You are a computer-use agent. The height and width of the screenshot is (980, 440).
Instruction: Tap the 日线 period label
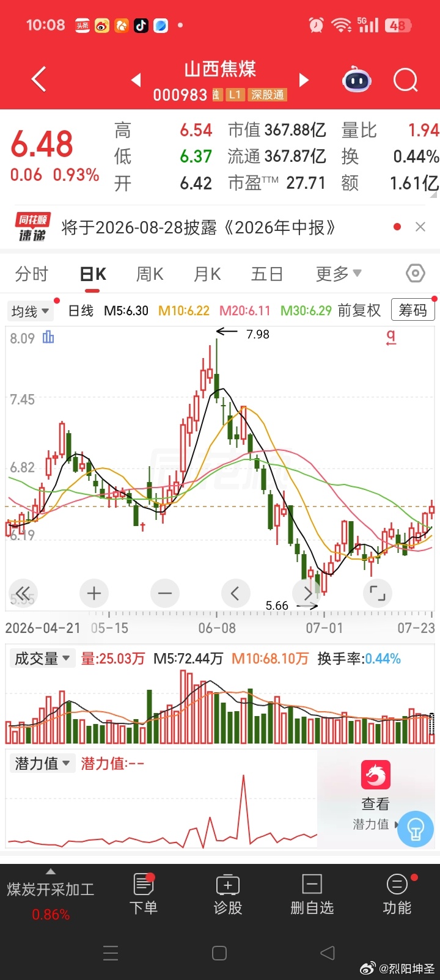(81, 310)
